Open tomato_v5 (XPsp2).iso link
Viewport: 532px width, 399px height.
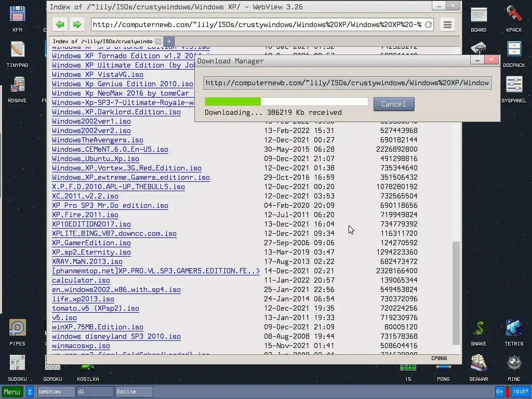tap(96, 309)
